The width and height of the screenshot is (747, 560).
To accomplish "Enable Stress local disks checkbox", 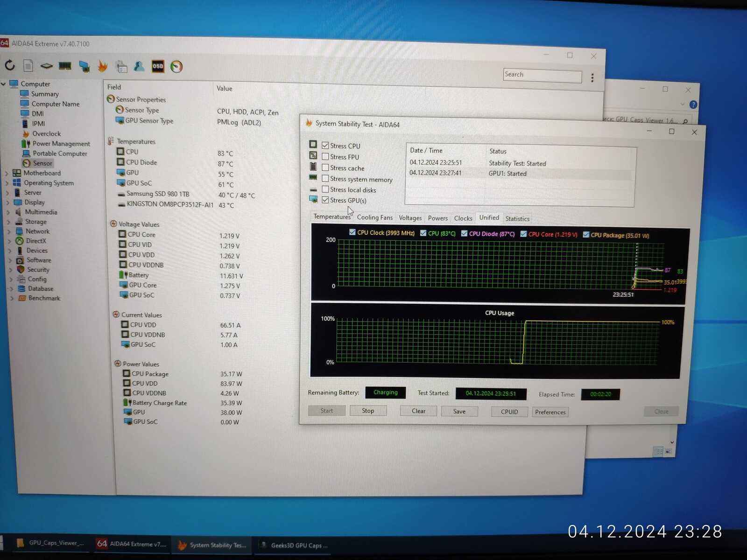I will pos(325,189).
